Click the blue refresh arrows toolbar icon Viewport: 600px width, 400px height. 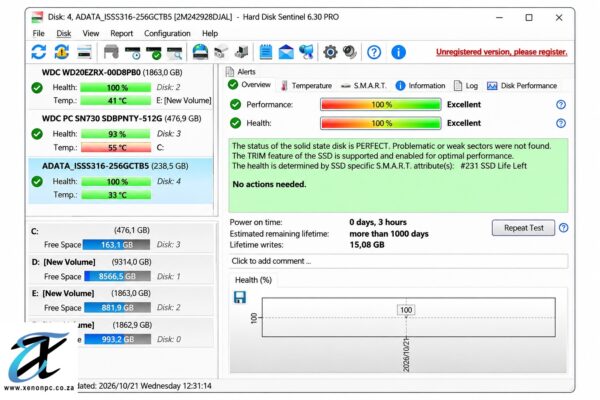(x=39, y=52)
